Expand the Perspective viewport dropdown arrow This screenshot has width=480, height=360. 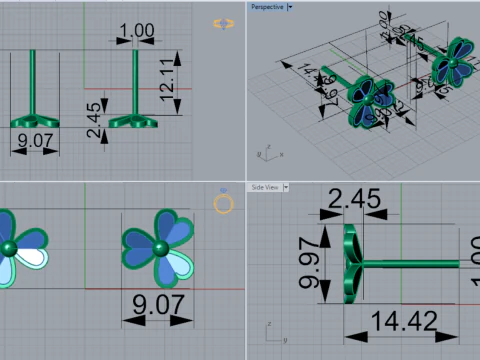click(x=290, y=7)
